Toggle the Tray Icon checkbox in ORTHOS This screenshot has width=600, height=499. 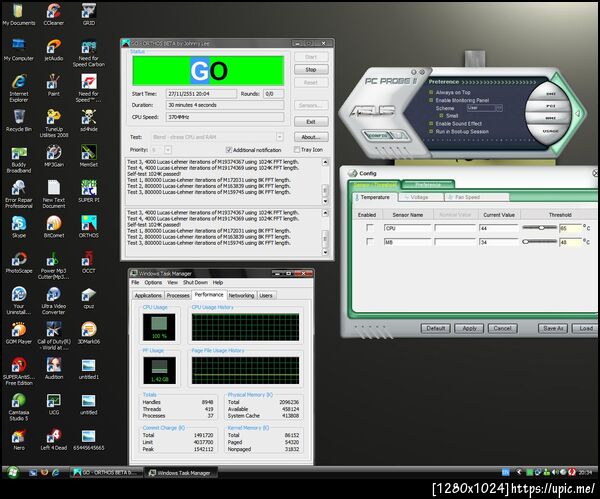pyautogui.click(x=297, y=149)
